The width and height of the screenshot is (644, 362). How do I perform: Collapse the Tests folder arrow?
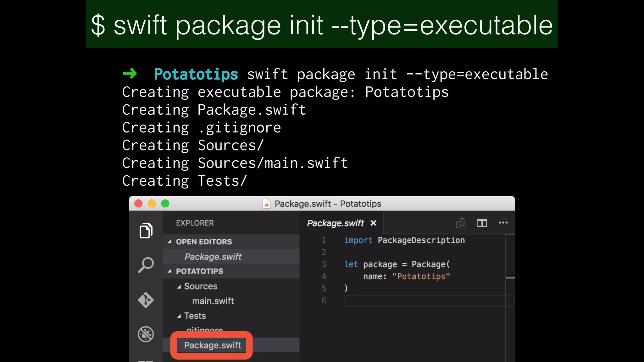point(179,316)
